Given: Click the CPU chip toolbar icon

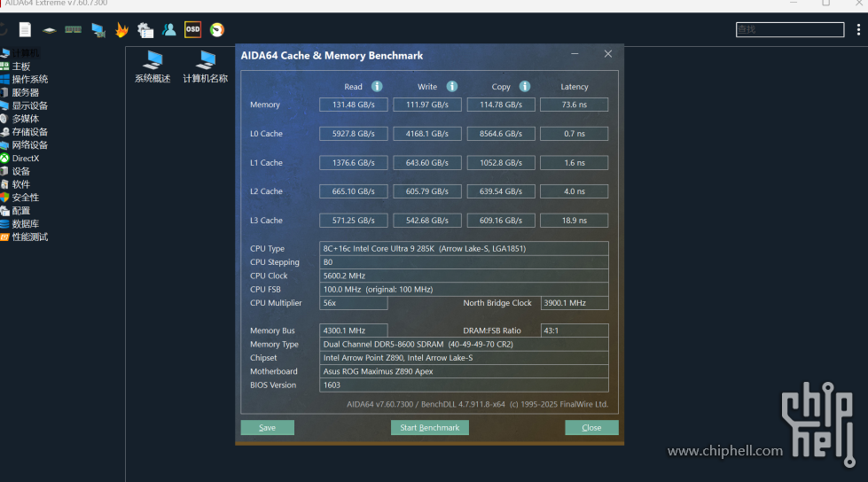Looking at the screenshot, I should tap(50, 30).
